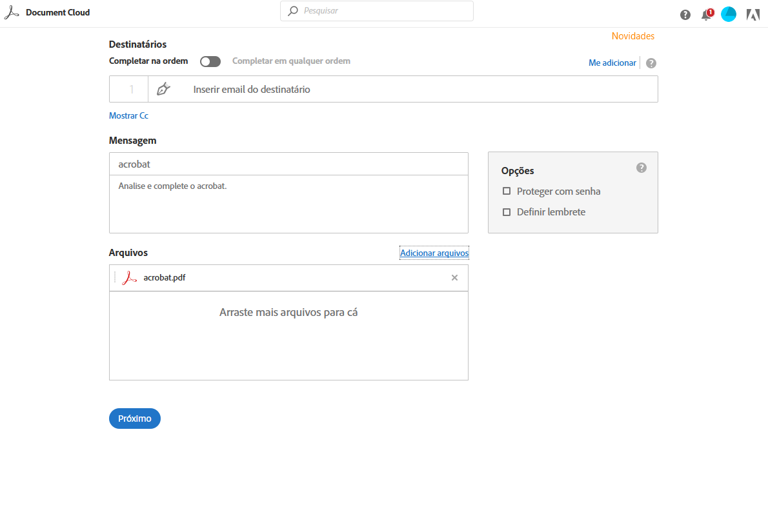This screenshot has height=532, width=768.
Task: Open the notifications bell
Action: (x=707, y=15)
